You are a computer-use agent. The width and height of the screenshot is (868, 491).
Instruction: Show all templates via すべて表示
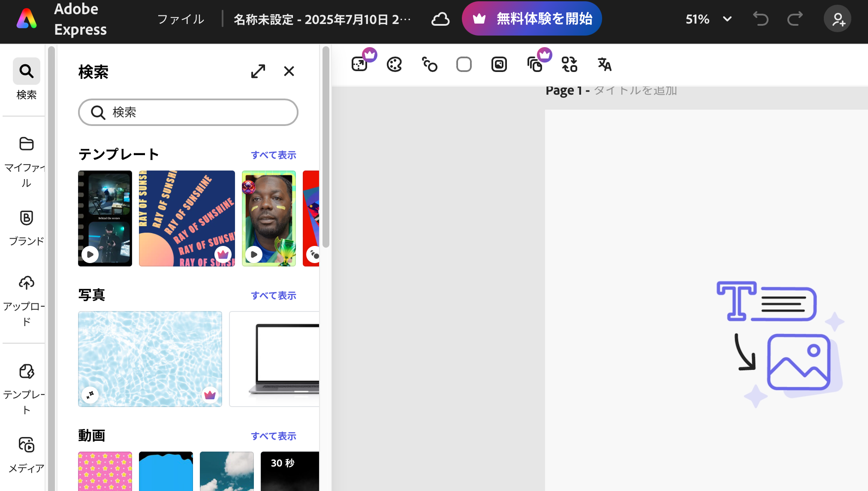(274, 155)
